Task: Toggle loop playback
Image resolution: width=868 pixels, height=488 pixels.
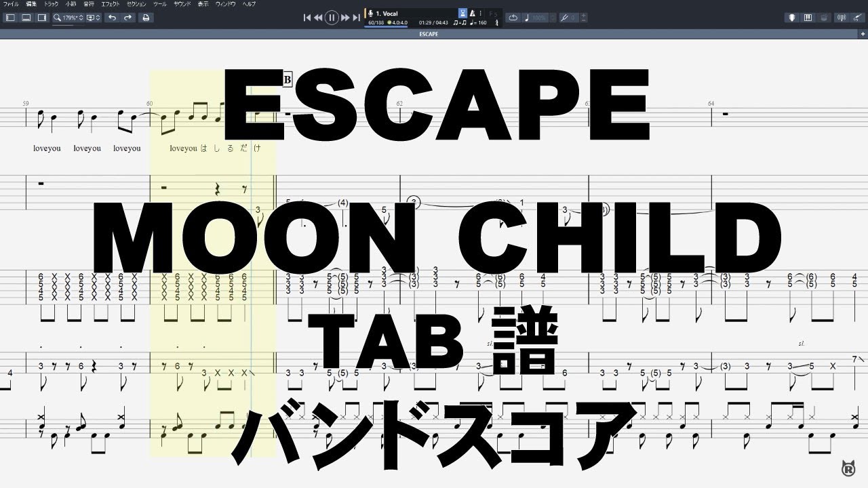Action: (x=513, y=18)
